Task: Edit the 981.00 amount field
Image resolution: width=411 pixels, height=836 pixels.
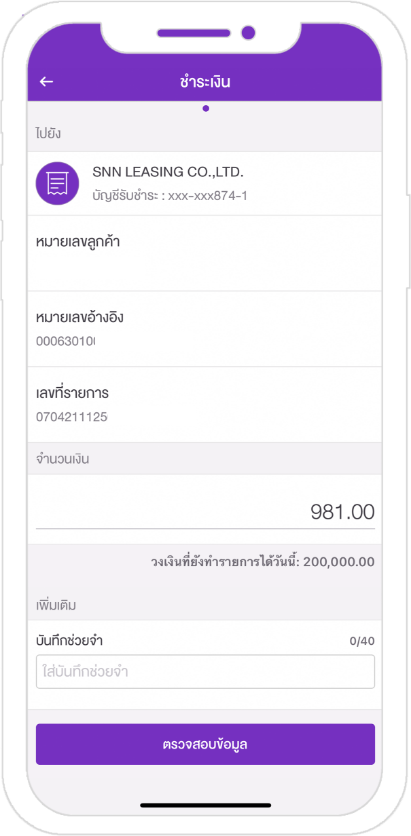Action: click(x=205, y=512)
